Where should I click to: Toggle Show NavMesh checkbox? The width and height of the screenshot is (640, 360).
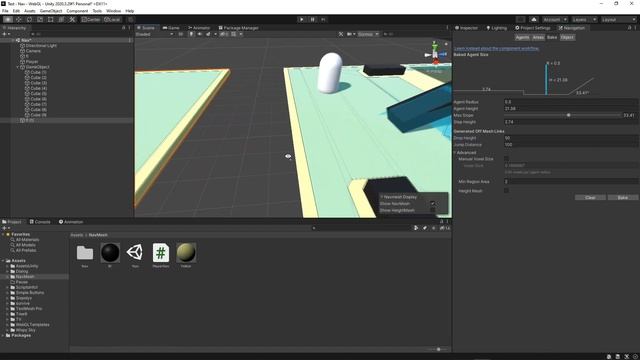(x=433, y=203)
